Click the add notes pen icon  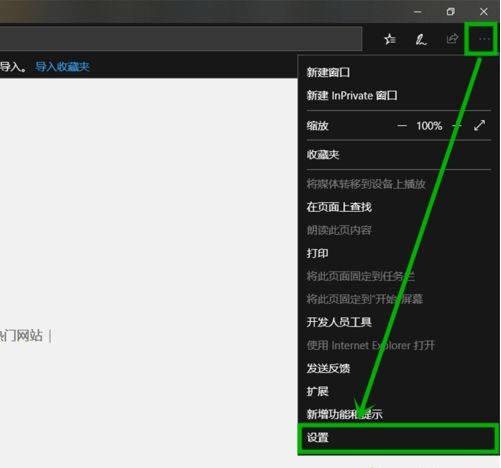click(421, 39)
